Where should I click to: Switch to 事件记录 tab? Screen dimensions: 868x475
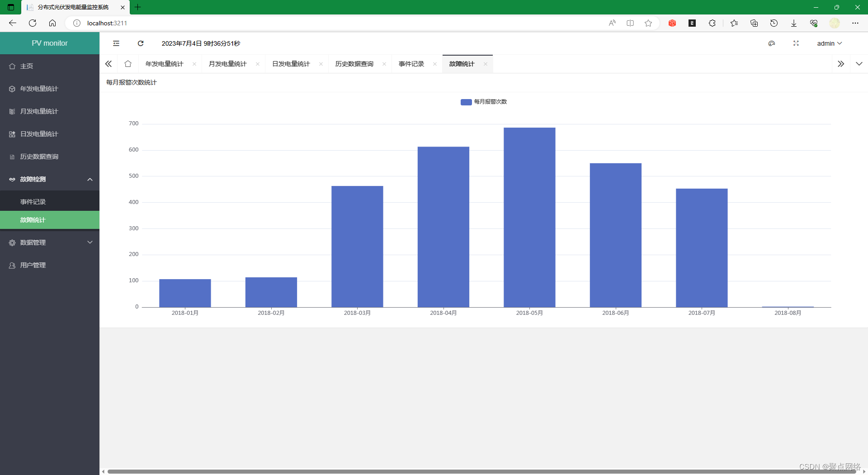click(x=411, y=64)
